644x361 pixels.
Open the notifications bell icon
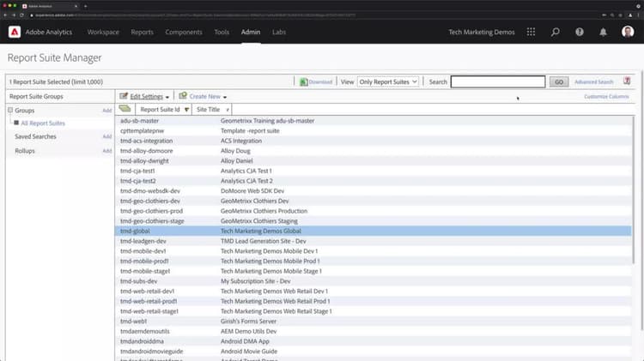[603, 32]
